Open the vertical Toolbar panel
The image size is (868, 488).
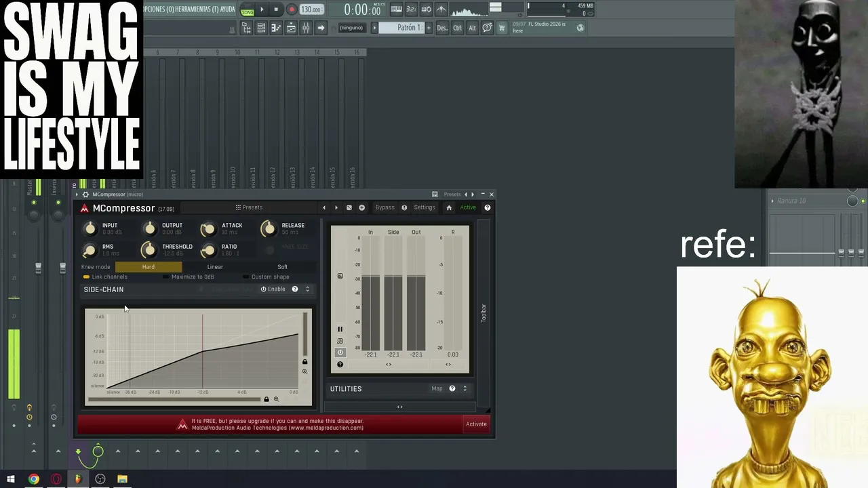tap(484, 313)
